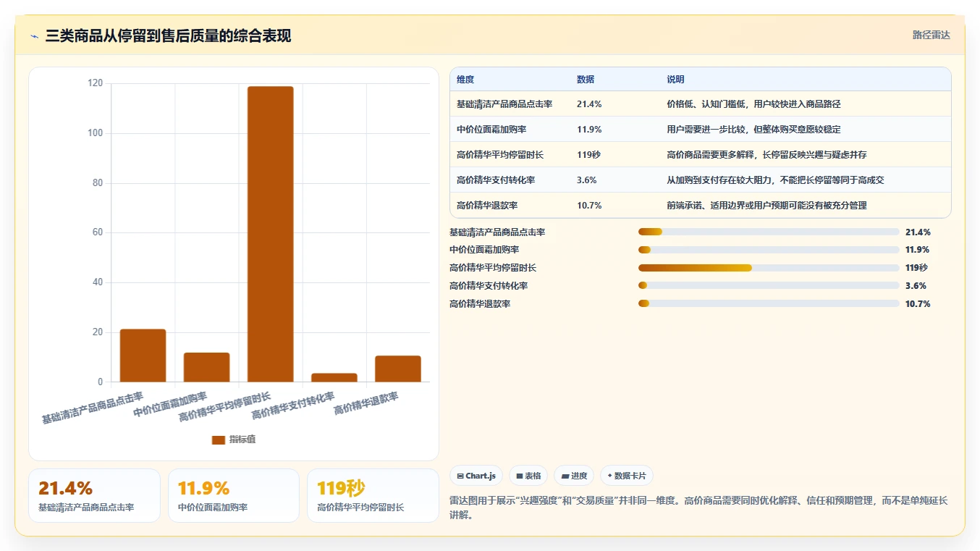Click x-axis label 基础清洁产品商品点击率 under the chart
Viewport: 980px width, 551px height.
(92, 408)
